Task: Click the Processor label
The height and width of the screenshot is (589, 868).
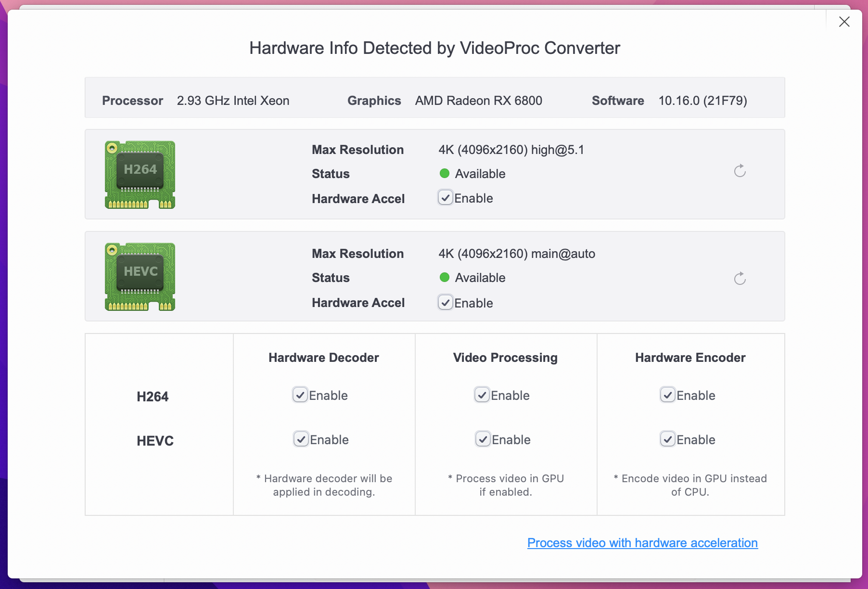Action: point(132,101)
